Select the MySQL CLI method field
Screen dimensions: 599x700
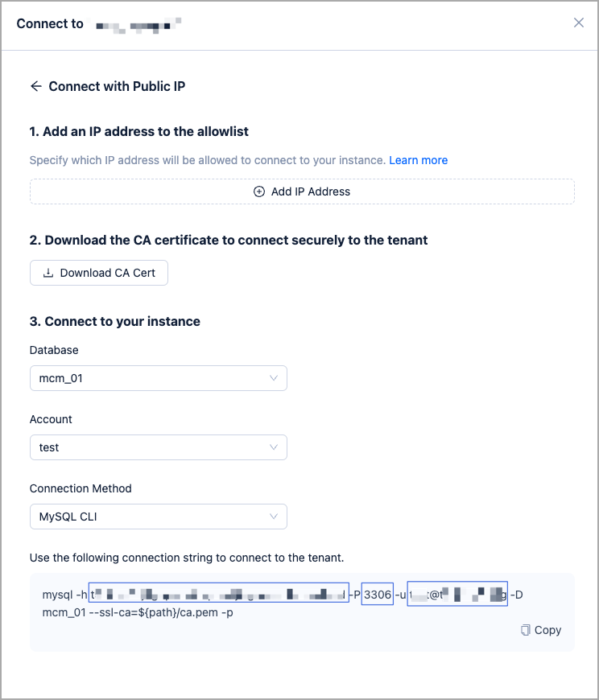pos(145,517)
